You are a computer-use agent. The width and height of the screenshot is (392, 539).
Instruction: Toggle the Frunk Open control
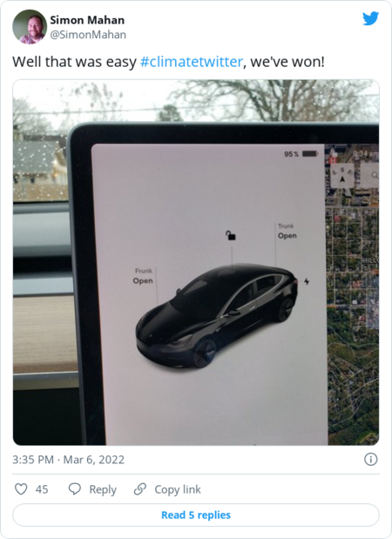click(x=143, y=276)
